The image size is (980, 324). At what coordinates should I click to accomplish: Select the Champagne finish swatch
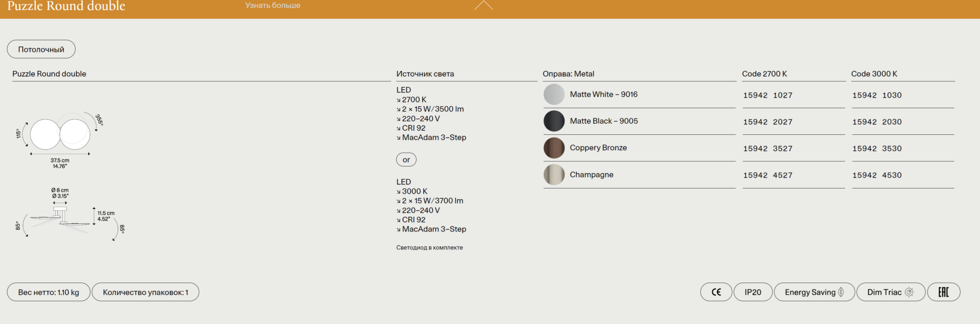click(554, 175)
